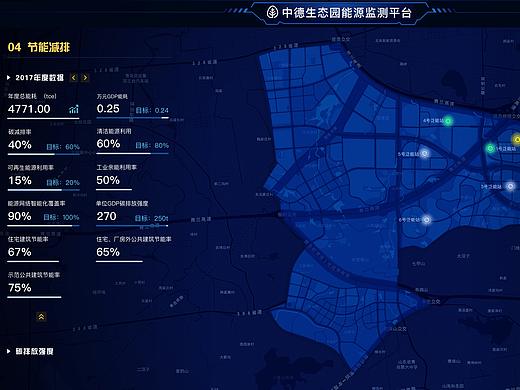This screenshot has height=390, width=520.
Task: Click the 中德生态园能源监测平台 title
Action: coord(347,13)
